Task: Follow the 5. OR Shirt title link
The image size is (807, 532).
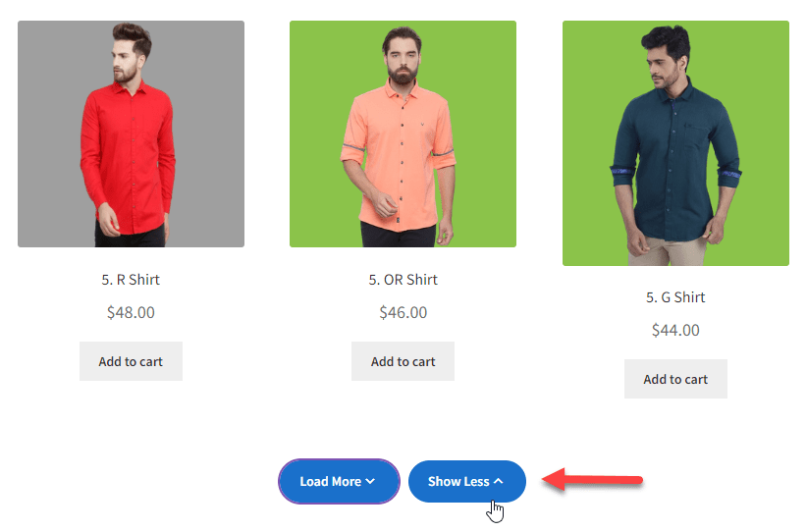Action: click(403, 280)
